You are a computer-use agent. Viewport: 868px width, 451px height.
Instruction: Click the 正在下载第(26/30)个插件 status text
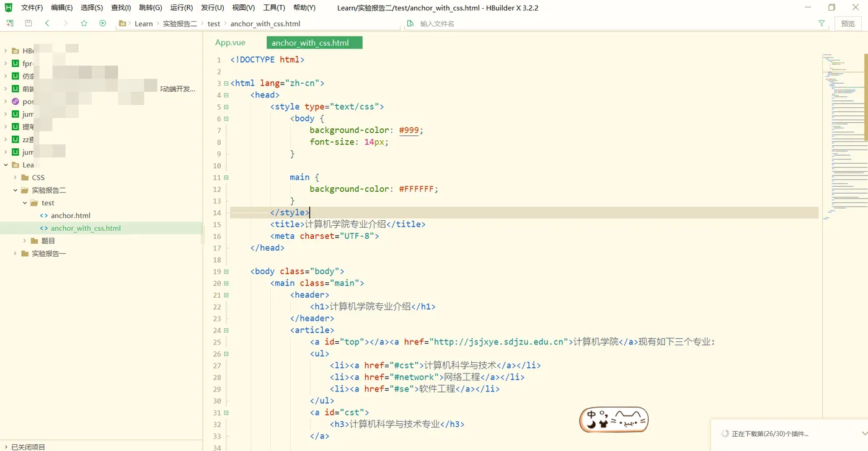(770, 434)
